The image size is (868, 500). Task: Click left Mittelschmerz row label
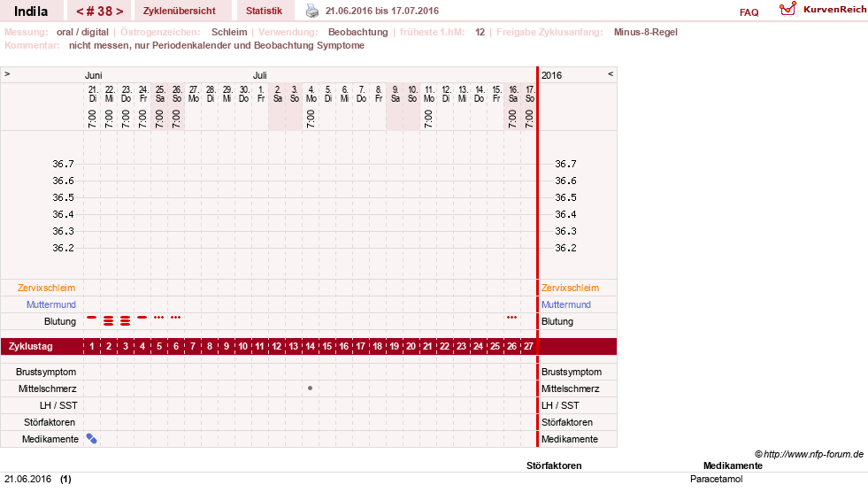(x=48, y=388)
